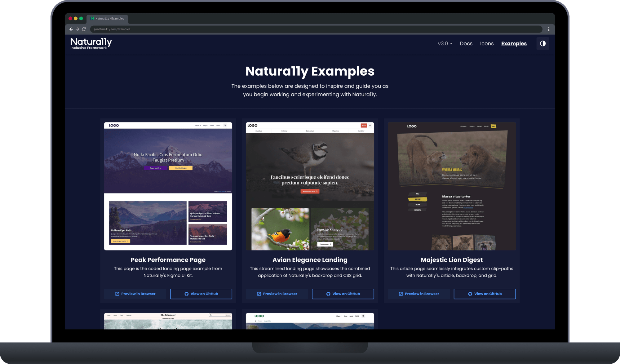Click the Natura11y logo icon
The height and width of the screenshot is (364, 620).
point(91,43)
